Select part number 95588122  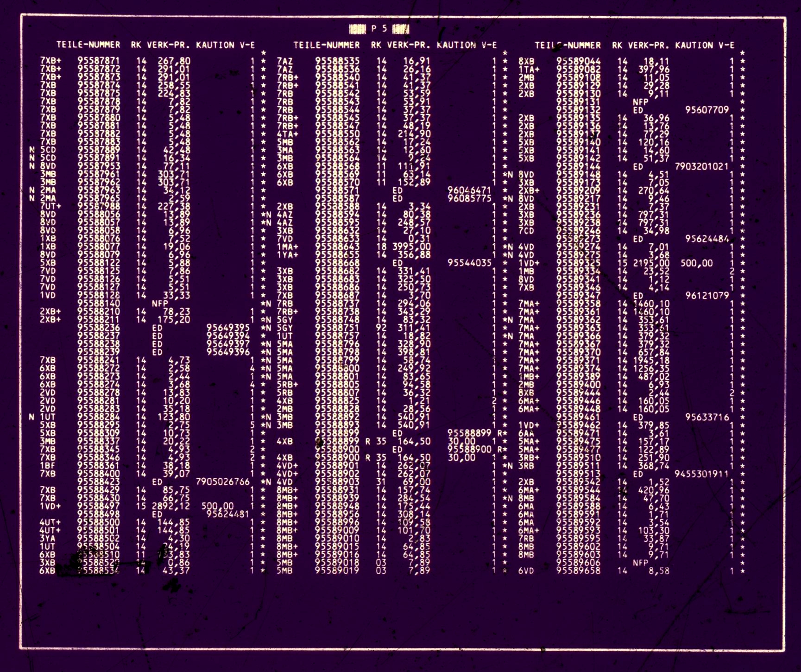[99, 263]
